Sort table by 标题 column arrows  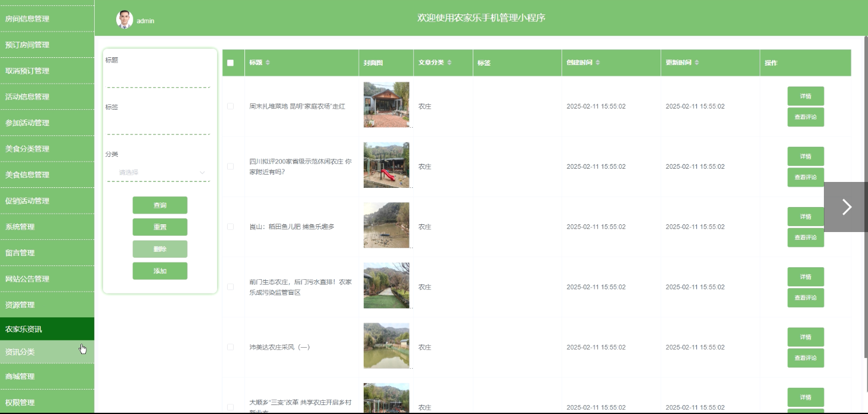coord(268,63)
